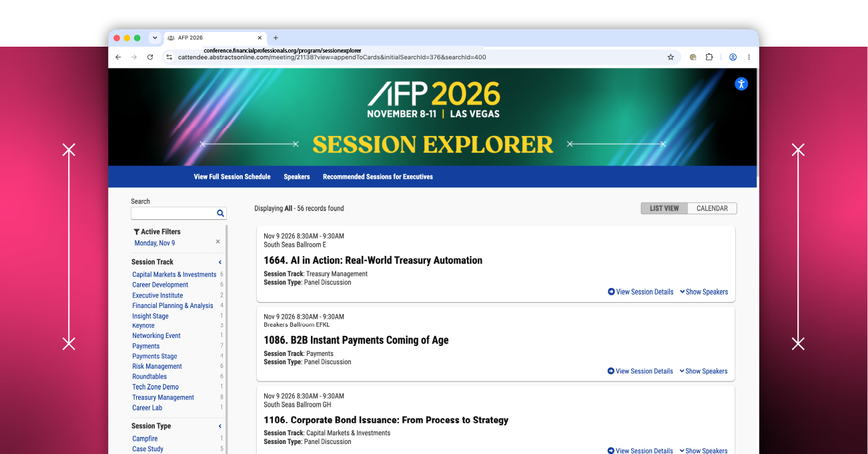Viewport: 868px width, 454px height.
Task: Click the AFP 2026 banner logo
Action: (434, 99)
